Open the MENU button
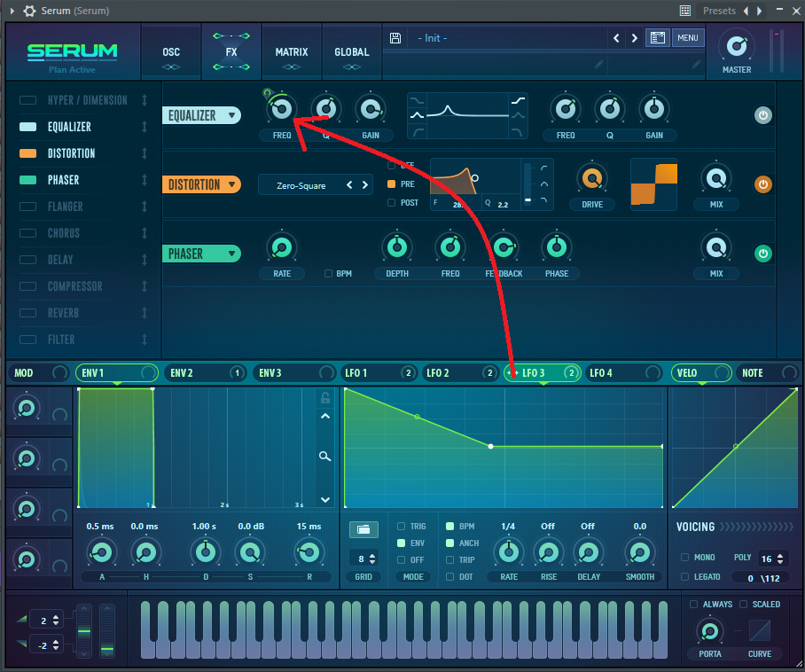The width and height of the screenshot is (805, 672). [x=687, y=38]
